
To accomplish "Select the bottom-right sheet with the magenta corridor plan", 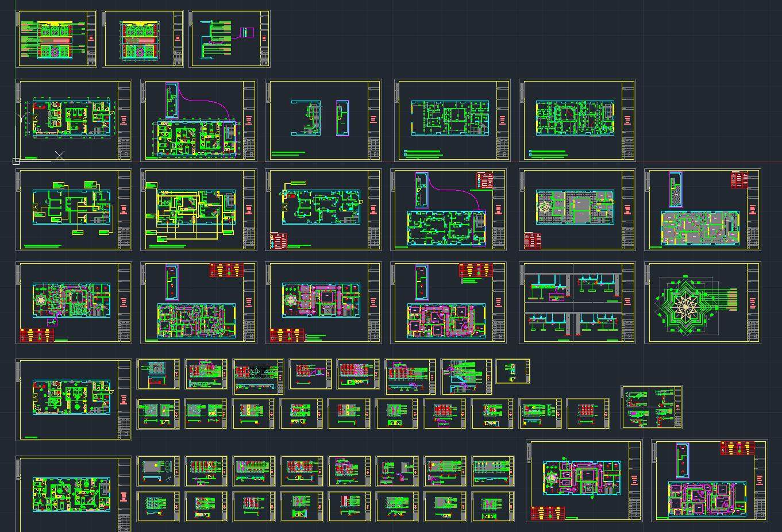I will pyautogui.click(x=709, y=481).
